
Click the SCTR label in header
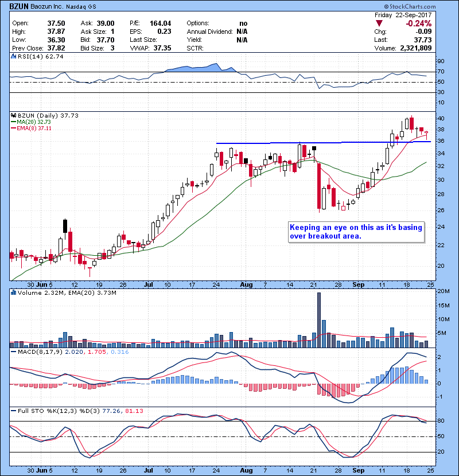click(x=195, y=48)
